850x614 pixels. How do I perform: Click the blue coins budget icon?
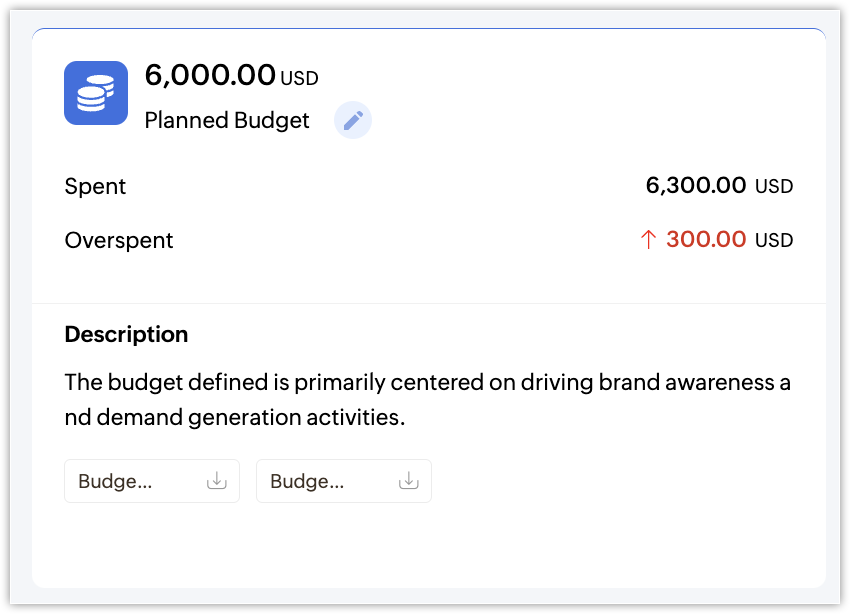click(x=96, y=93)
